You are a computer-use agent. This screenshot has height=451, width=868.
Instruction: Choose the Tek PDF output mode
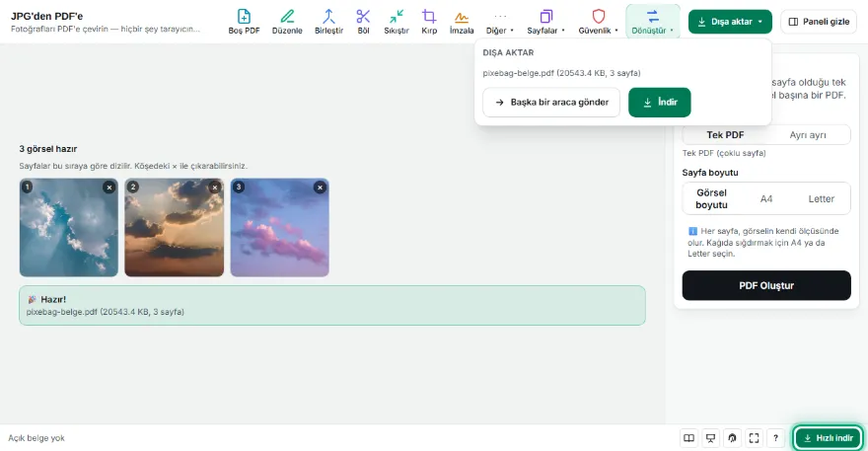click(725, 134)
